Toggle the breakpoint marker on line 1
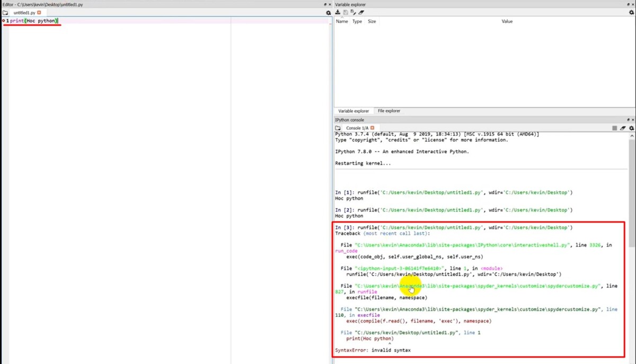This screenshot has height=364, width=636. pos(3,21)
